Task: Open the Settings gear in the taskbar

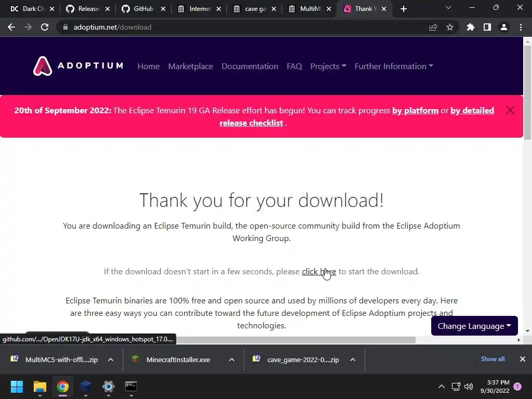Action: click(108, 387)
